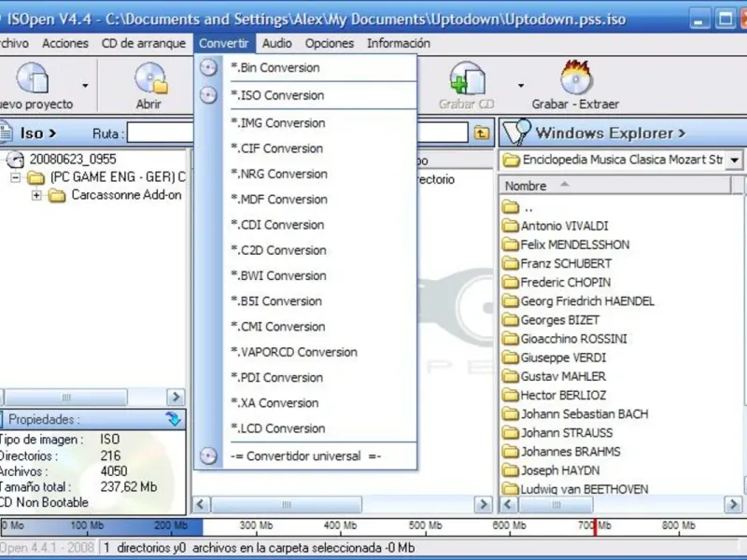Image resolution: width=747 pixels, height=560 pixels.
Task: Open the Información menu
Action: click(399, 43)
